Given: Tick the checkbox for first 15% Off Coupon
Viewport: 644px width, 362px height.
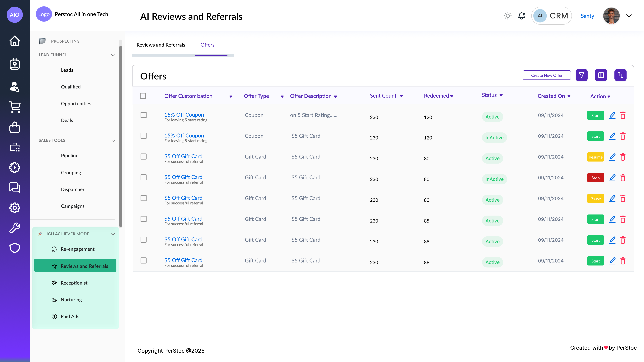Looking at the screenshot, I should click(144, 115).
